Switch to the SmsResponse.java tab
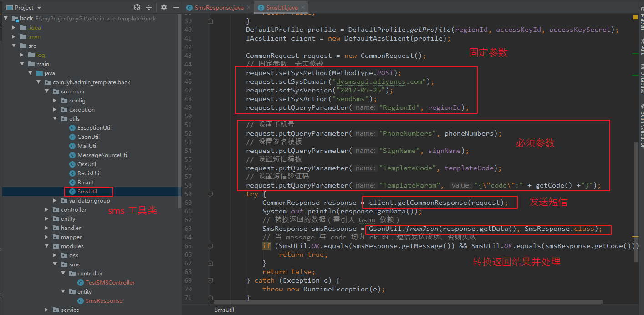This screenshot has width=644, height=315. 219,8
